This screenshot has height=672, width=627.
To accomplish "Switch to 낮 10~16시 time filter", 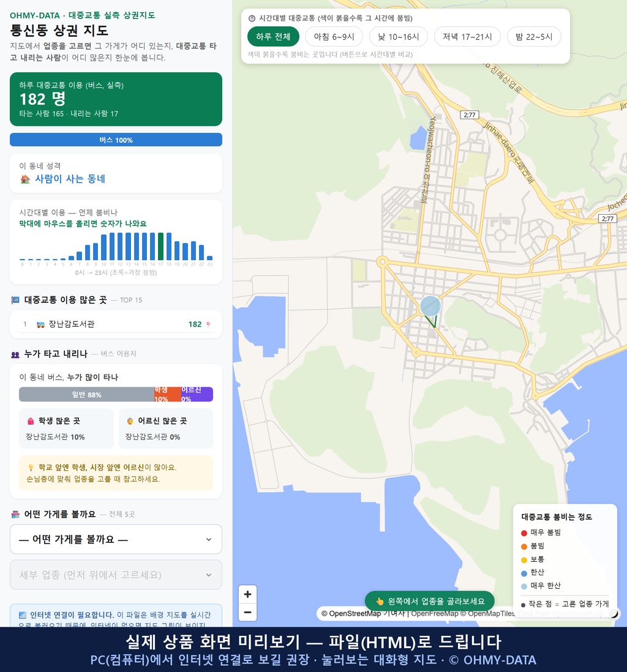I will (x=399, y=37).
